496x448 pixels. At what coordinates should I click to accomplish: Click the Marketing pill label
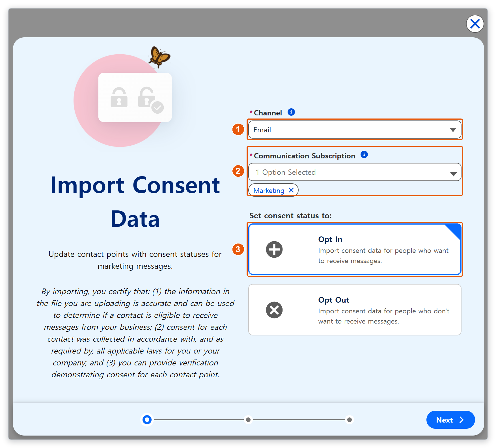tap(269, 191)
